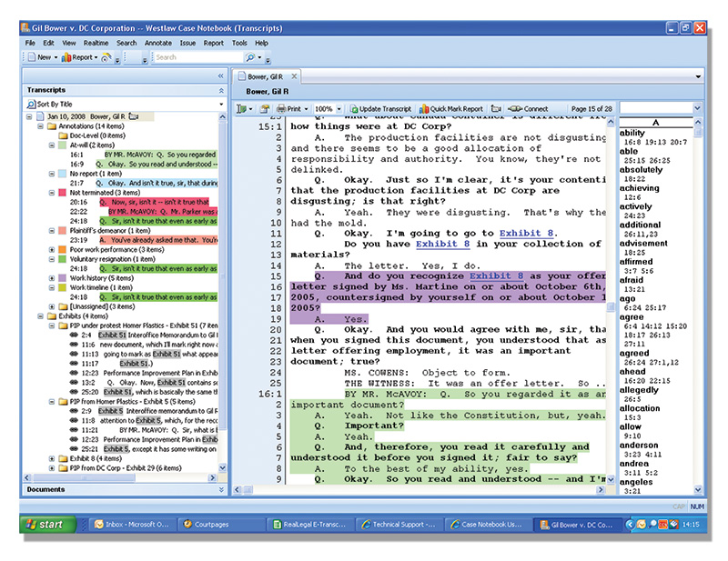Click the Search input field
Screen dimensions: 728x561
(x=198, y=57)
